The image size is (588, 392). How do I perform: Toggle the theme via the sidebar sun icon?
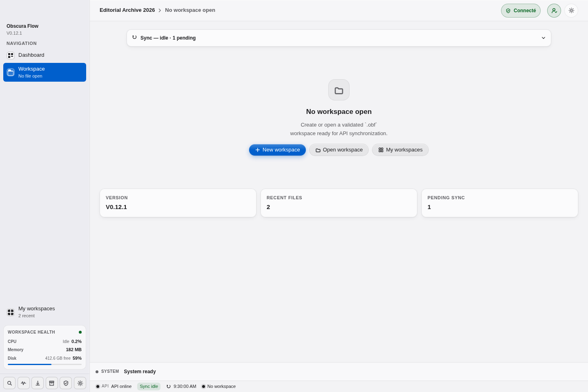click(80, 383)
